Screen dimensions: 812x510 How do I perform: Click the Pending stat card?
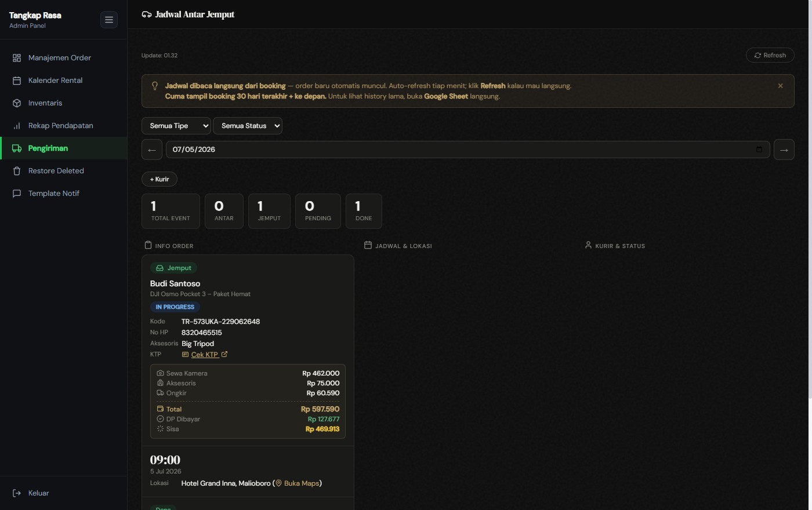[x=318, y=211]
